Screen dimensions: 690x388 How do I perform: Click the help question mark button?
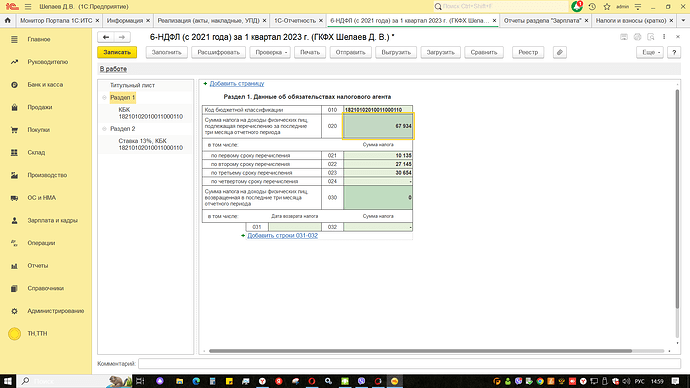(x=674, y=52)
